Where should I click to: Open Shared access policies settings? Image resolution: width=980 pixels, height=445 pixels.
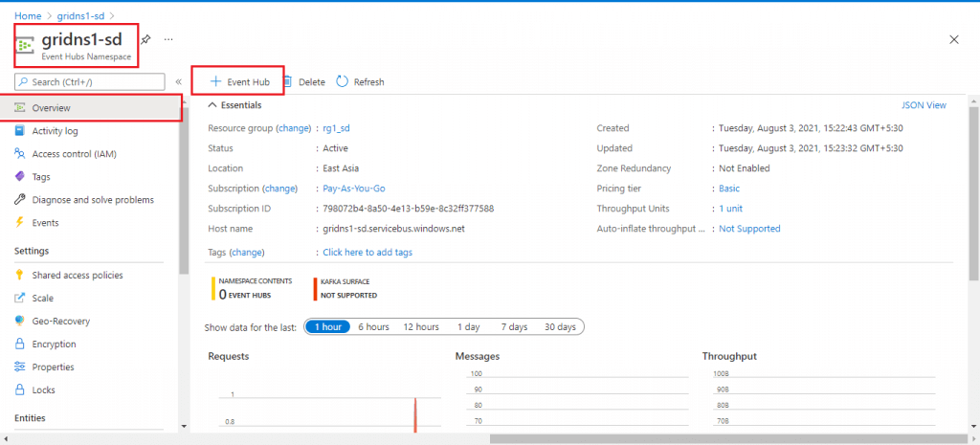77,276
